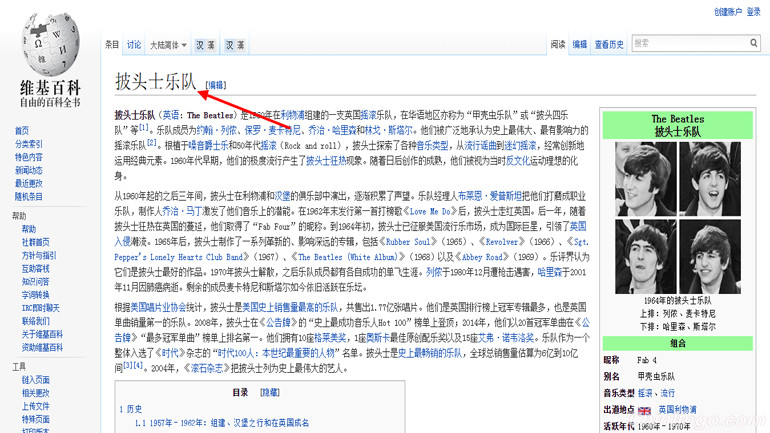
Task: Click the [编辑] link beside page title
Action: [216, 85]
